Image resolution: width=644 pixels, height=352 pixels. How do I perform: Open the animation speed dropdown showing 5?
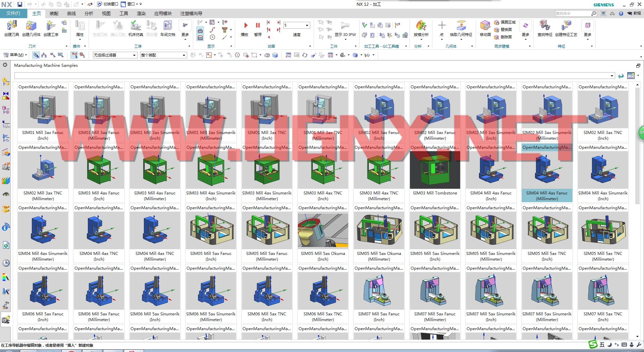pos(297,25)
